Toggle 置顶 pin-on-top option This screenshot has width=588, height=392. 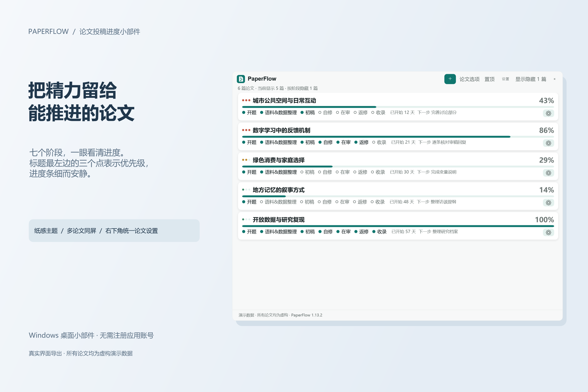(490, 79)
